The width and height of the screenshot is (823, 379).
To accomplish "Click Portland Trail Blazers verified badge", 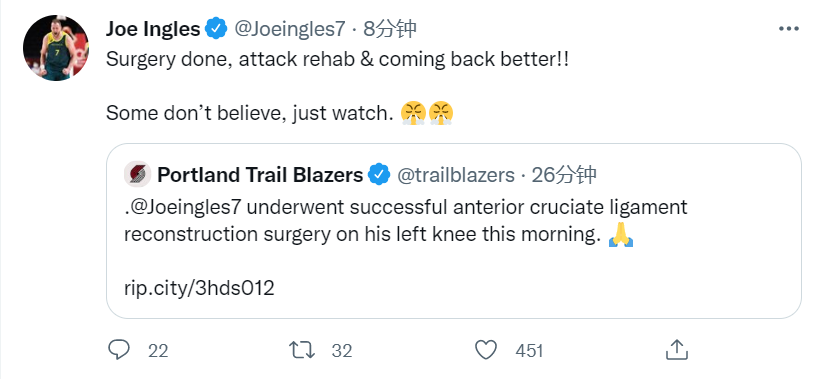I will pos(379,175).
